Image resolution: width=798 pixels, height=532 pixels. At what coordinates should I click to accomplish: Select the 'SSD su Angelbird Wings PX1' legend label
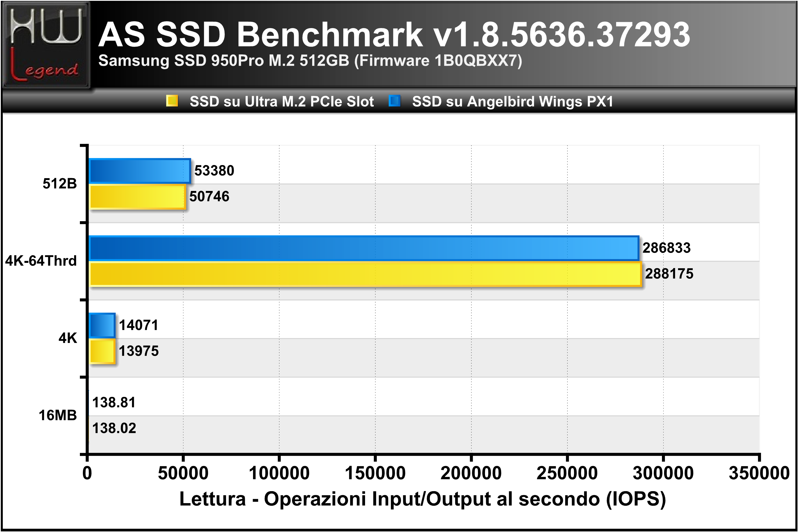tap(513, 101)
